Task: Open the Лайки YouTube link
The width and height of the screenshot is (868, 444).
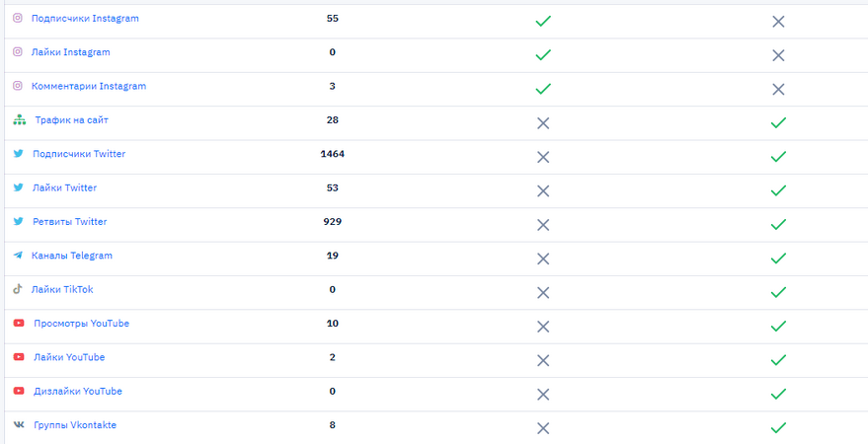Action: (69, 357)
